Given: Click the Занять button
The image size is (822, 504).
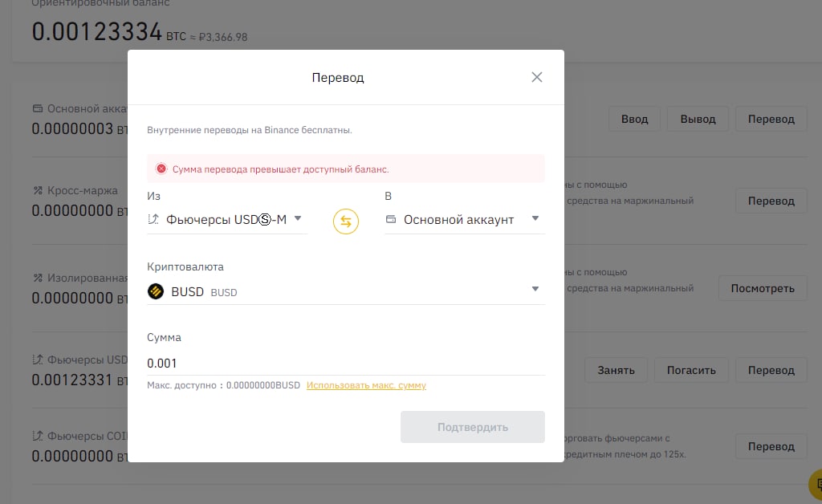Looking at the screenshot, I should click(616, 370).
